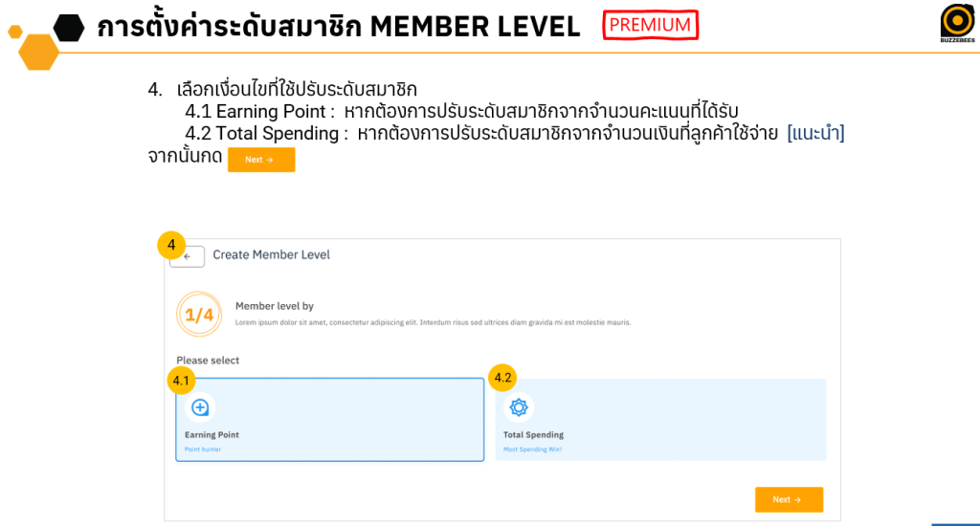Click the Member level by heading
This screenshot has height=526, width=980.
(275, 306)
